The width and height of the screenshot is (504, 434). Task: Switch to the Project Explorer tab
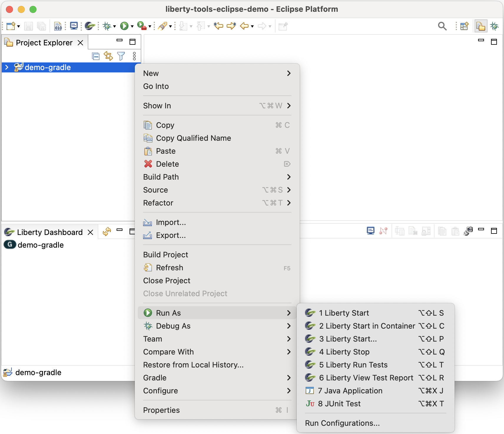click(x=44, y=43)
